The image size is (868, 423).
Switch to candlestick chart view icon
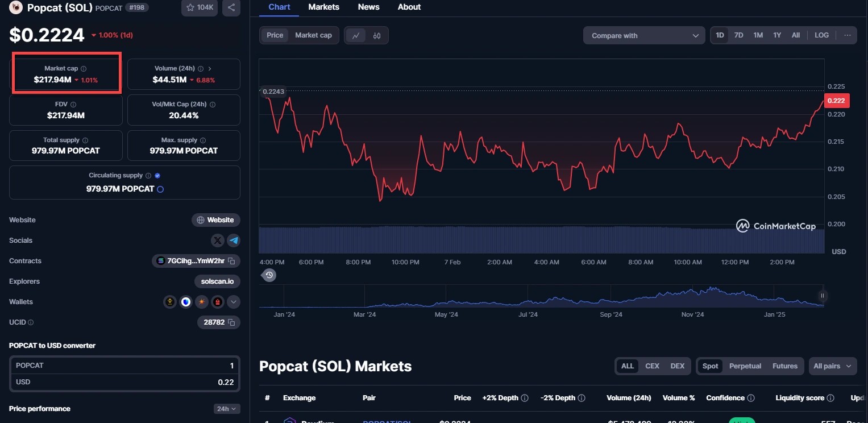click(377, 35)
